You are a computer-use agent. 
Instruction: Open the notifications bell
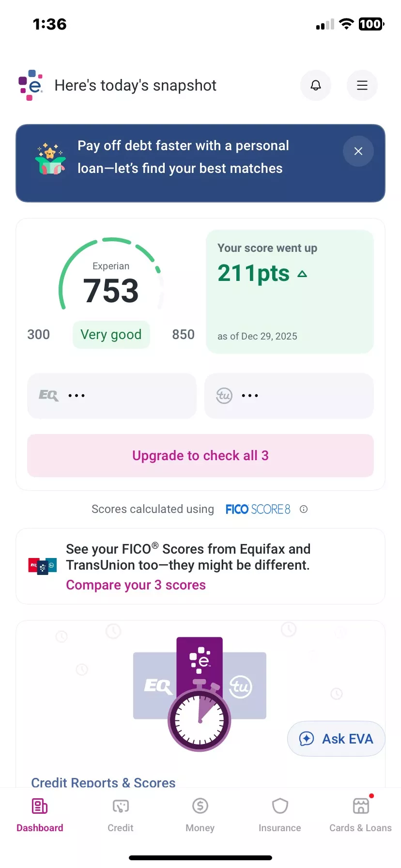point(316,86)
